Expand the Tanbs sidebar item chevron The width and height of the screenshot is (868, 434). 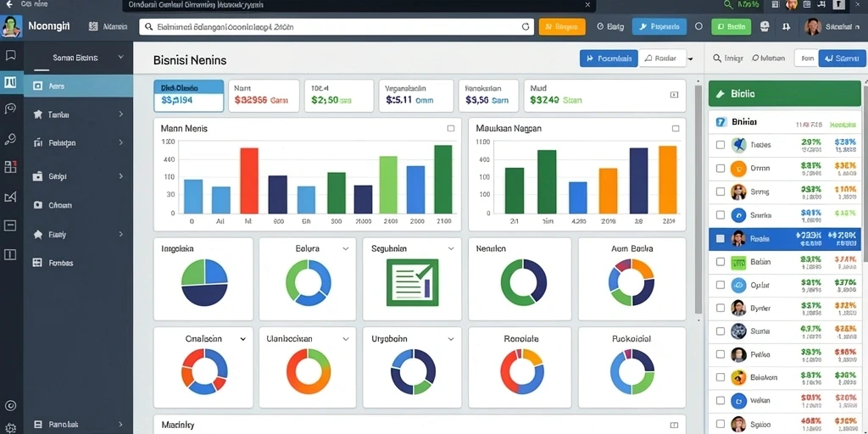tap(120, 114)
